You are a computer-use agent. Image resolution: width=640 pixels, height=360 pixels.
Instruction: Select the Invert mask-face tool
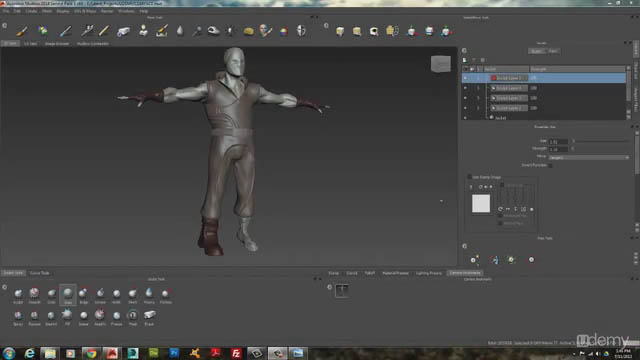coord(301,31)
